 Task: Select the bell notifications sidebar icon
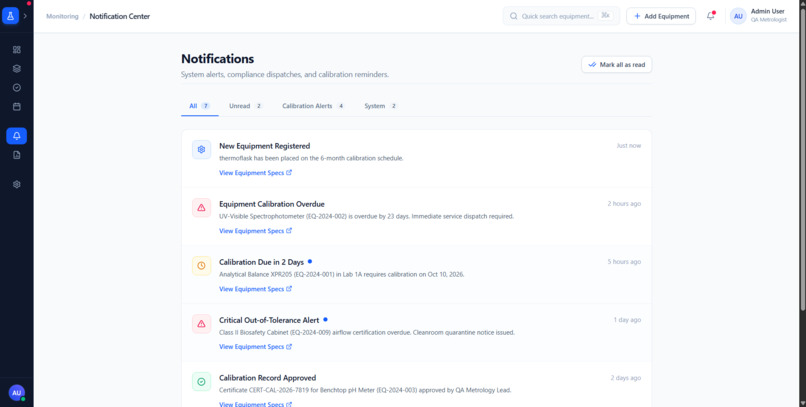(16, 136)
